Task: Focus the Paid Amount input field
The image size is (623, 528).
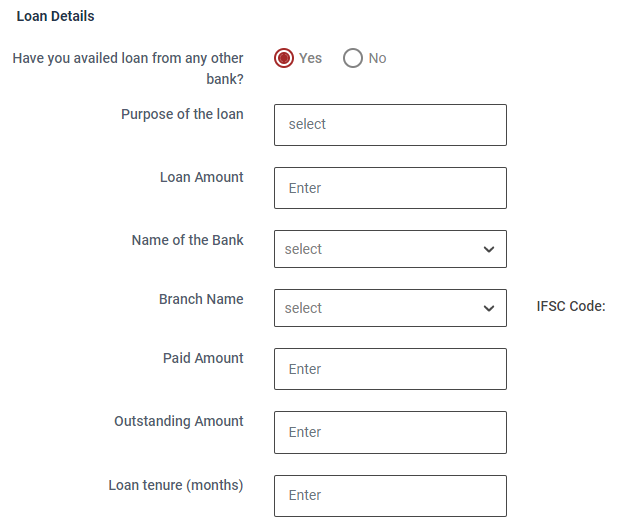Action: 390,369
